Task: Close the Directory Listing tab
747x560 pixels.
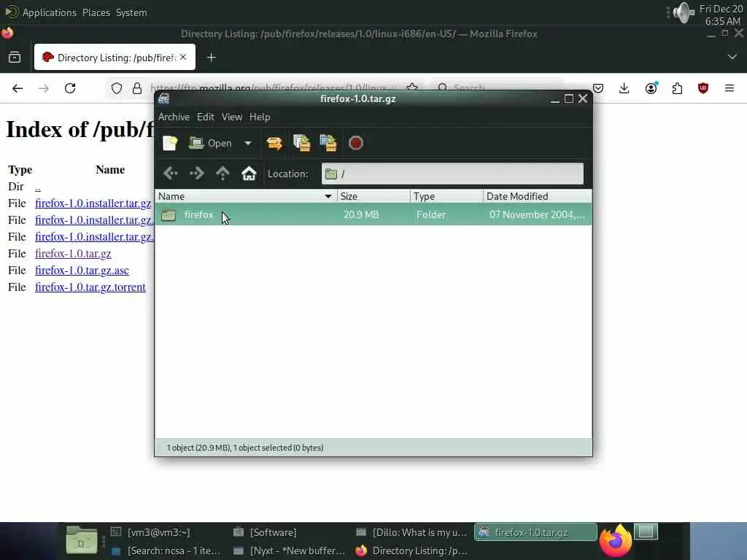Action: click(x=183, y=57)
